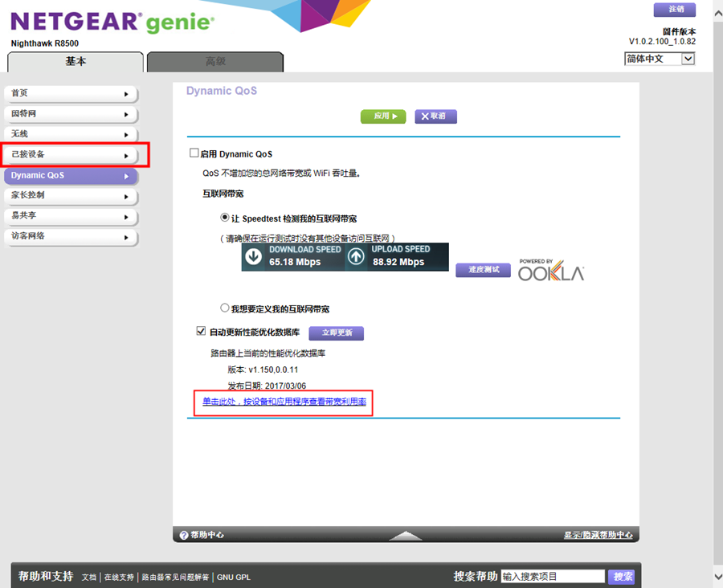Image resolution: width=723 pixels, height=588 pixels.
Task: Click the arrow beside 家长控制
Action: (126, 196)
